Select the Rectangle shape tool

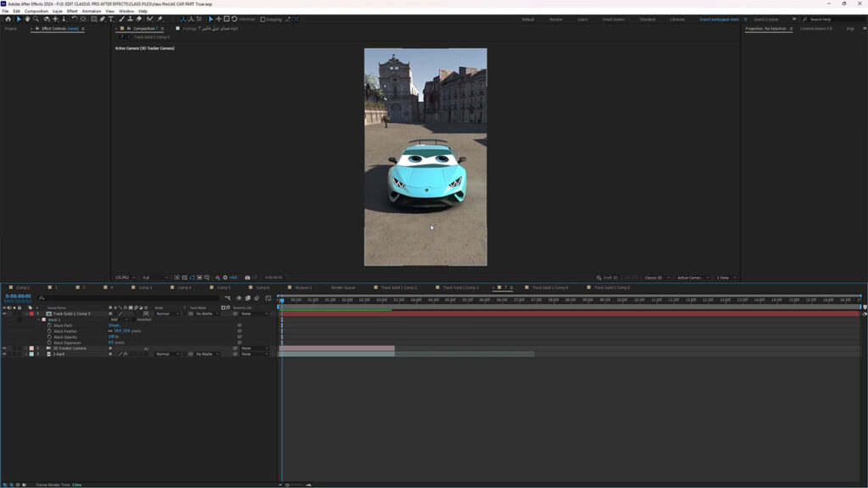(92, 19)
